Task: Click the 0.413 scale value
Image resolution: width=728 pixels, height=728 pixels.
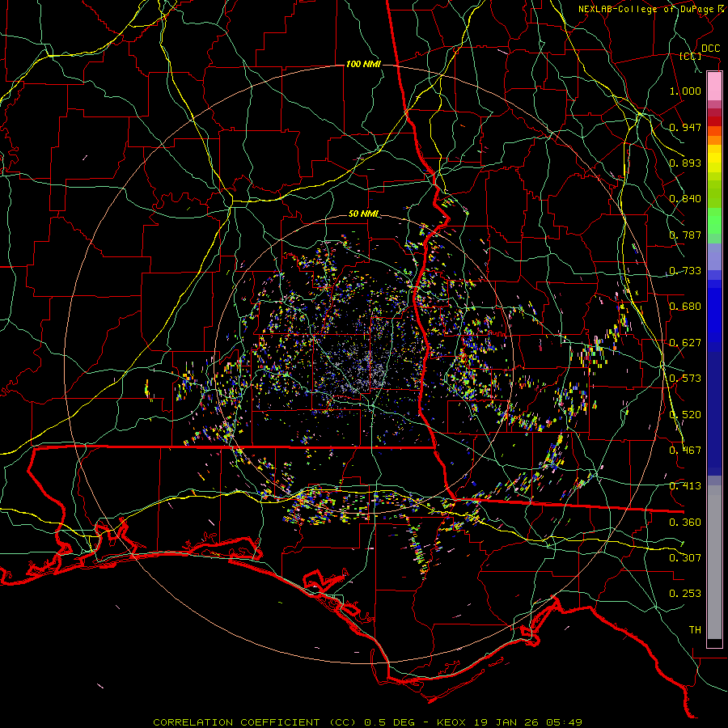Action: (685, 486)
